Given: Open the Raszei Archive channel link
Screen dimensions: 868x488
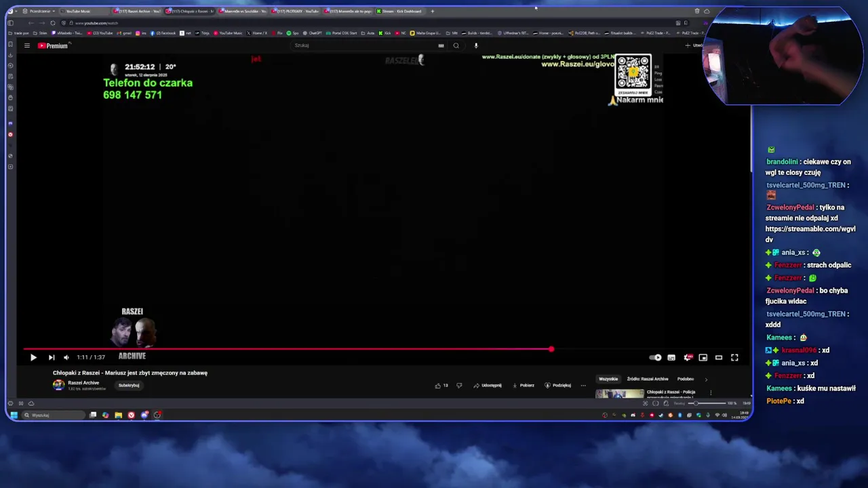Looking at the screenshot, I should pos(83,382).
